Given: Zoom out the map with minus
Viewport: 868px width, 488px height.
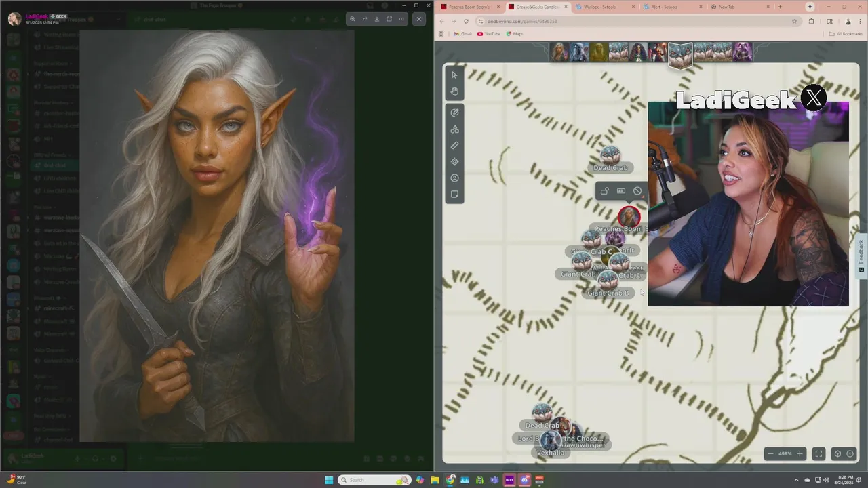Looking at the screenshot, I should (x=770, y=454).
